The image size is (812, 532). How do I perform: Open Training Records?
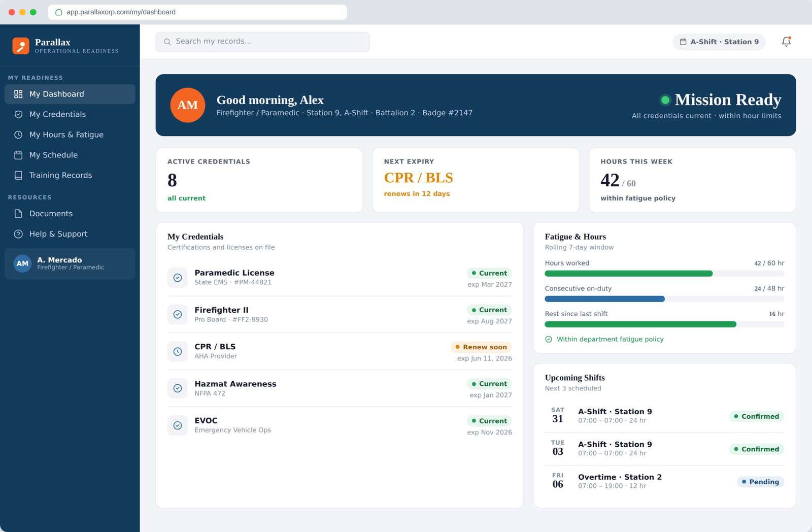coord(70,175)
